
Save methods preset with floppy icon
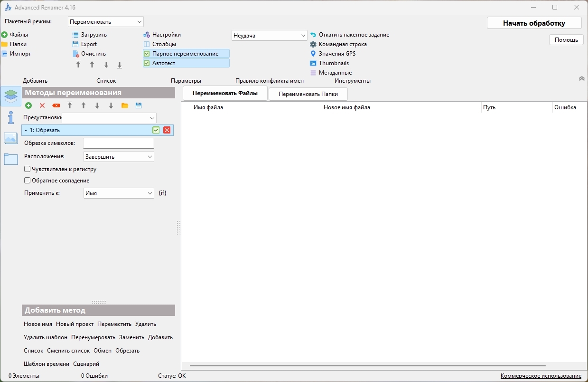click(139, 105)
